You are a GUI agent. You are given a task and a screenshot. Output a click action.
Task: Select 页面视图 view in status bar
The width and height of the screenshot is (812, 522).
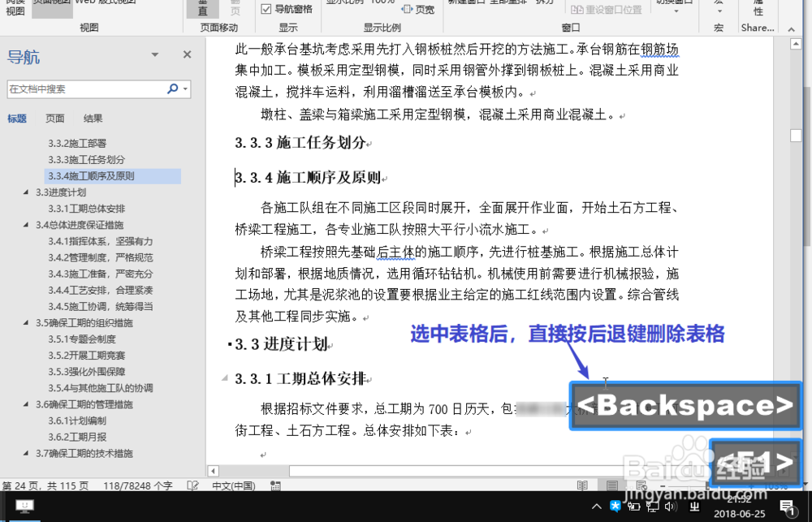(x=611, y=485)
